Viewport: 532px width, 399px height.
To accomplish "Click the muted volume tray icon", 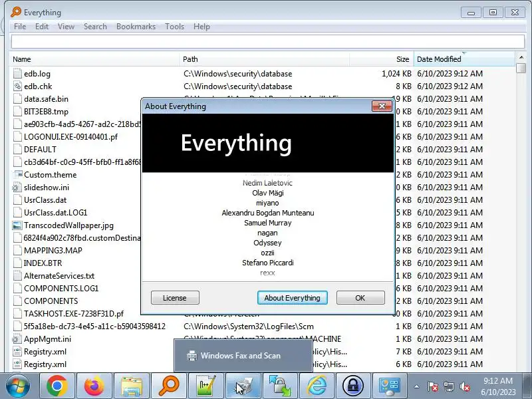I will pyautogui.click(x=464, y=386).
